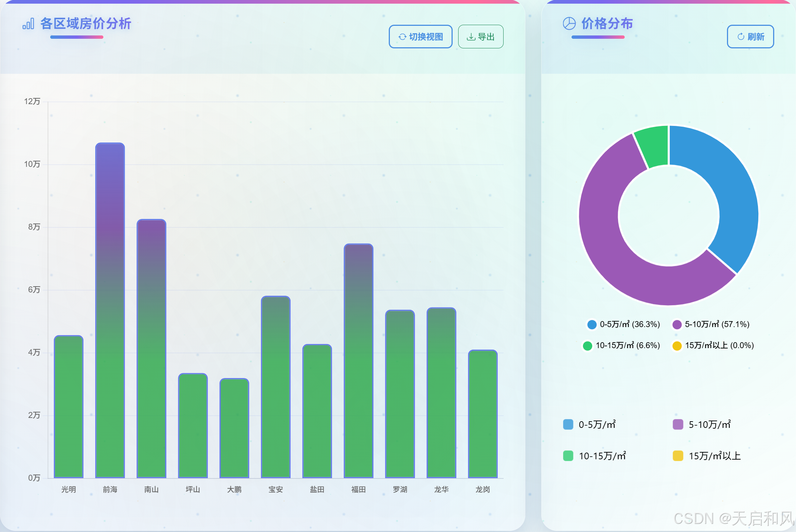Click the pie chart icon beside 价格分布
796x532 pixels.
tap(569, 24)
